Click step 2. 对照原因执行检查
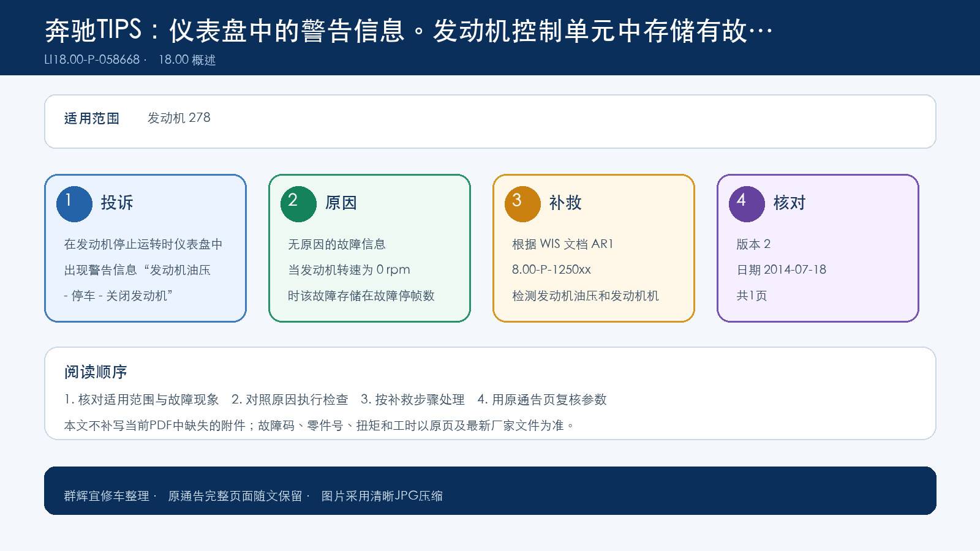The image size is (980, 551). pos(290,400)
